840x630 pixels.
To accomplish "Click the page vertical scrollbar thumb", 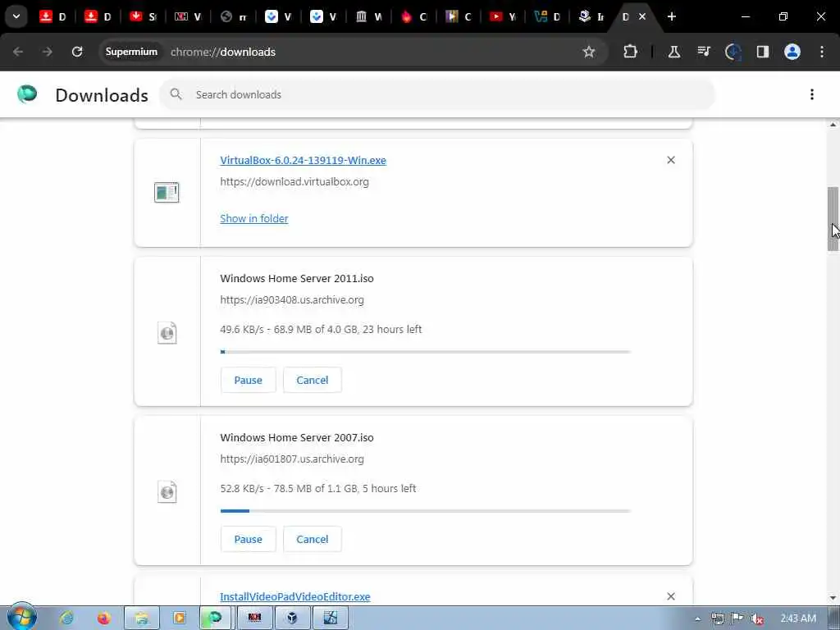I will pyautogui.click(x=833, y=218).
